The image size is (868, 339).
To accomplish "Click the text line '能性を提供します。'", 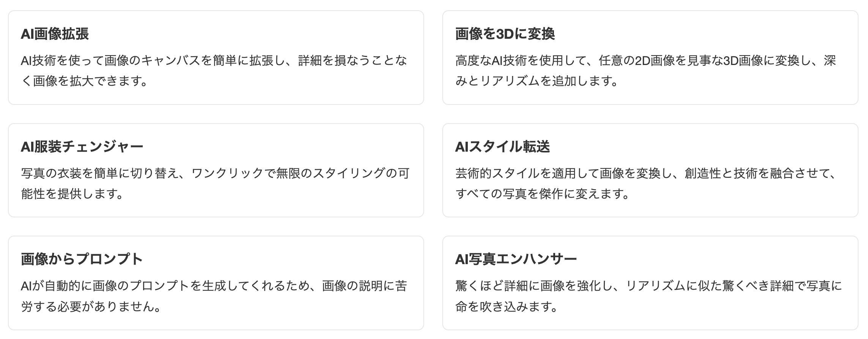I will point(72,194).
